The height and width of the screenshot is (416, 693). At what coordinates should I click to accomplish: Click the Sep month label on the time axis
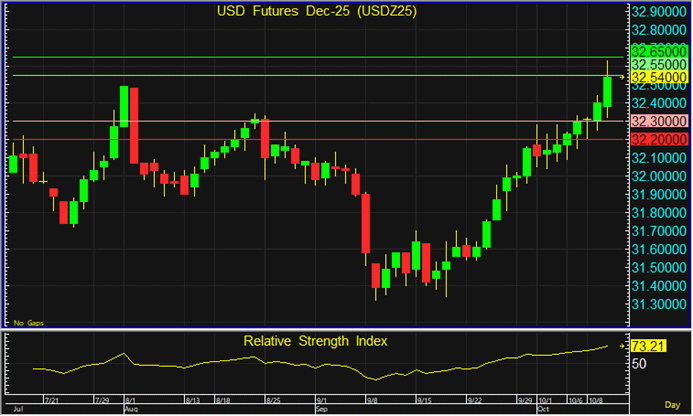322,410
